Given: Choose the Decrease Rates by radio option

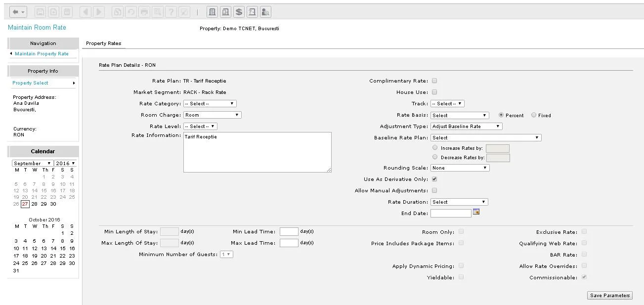Looking at the screenshot, I should click(435, 157).
